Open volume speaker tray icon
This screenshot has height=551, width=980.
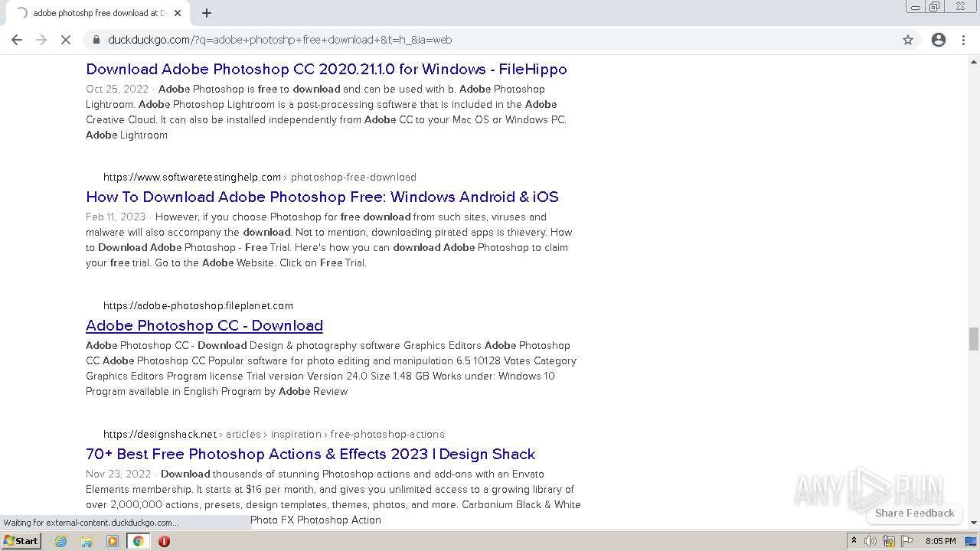871,541
